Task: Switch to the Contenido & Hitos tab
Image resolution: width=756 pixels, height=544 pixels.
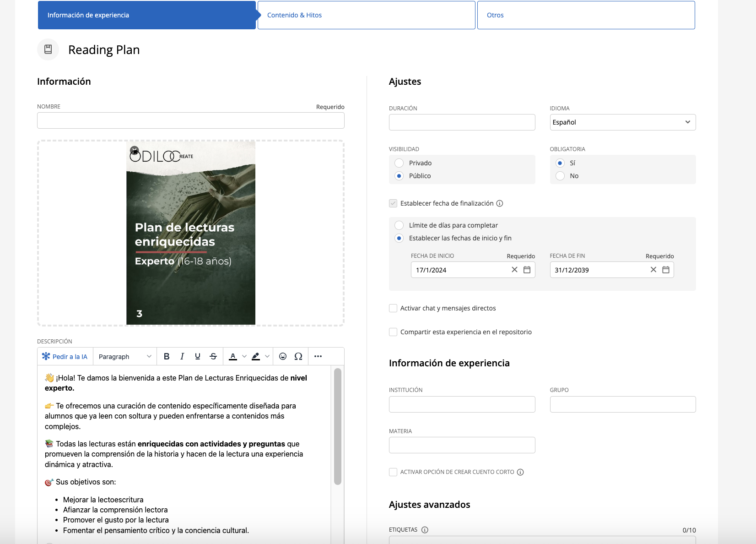Action: click(367, 15)
